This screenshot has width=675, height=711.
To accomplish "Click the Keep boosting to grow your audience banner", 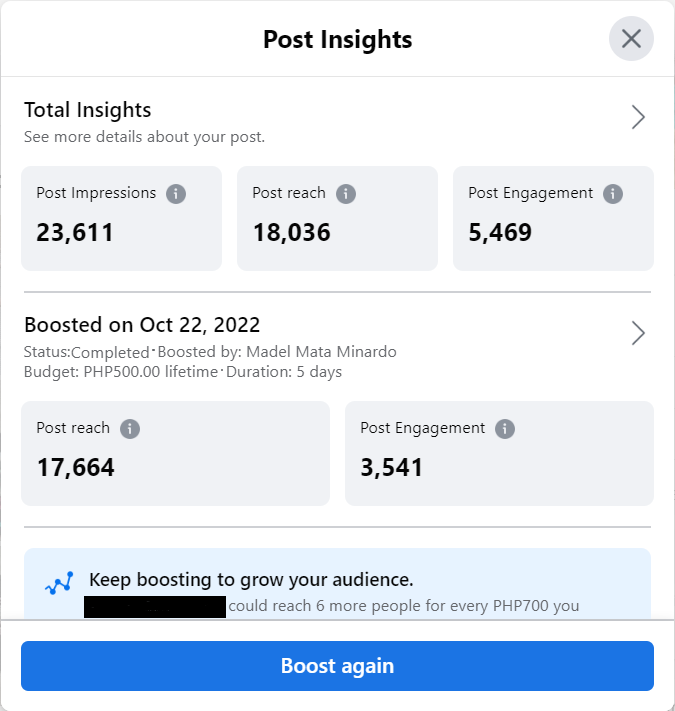I will click(x=250, y=580).
